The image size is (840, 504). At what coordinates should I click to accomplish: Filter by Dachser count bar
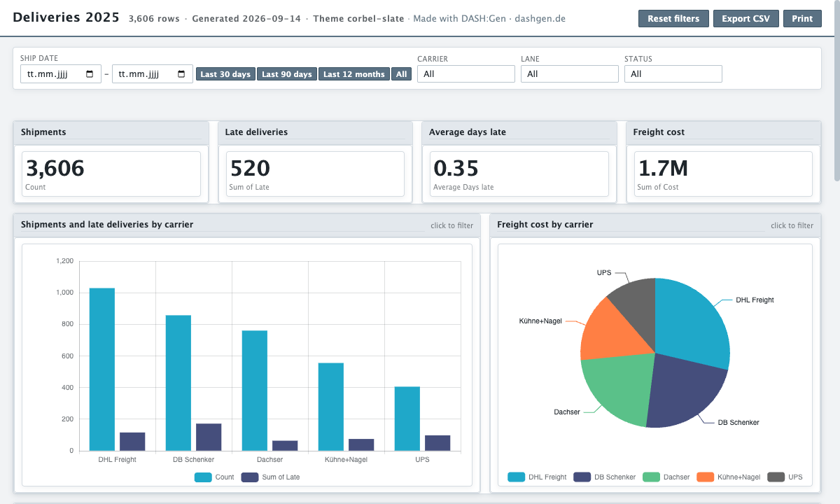255,391
